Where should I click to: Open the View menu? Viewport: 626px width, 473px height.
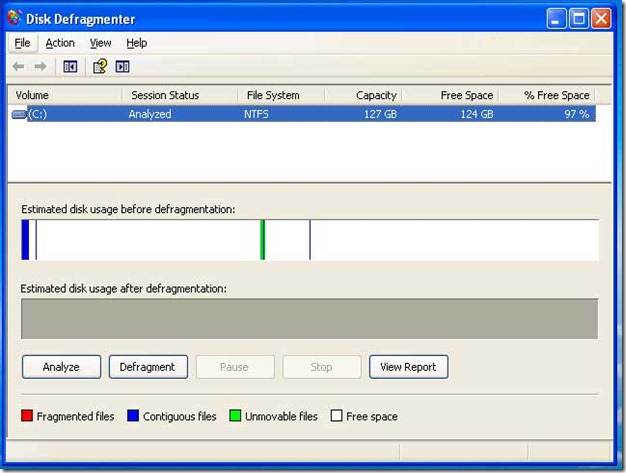tap(100, 43)
